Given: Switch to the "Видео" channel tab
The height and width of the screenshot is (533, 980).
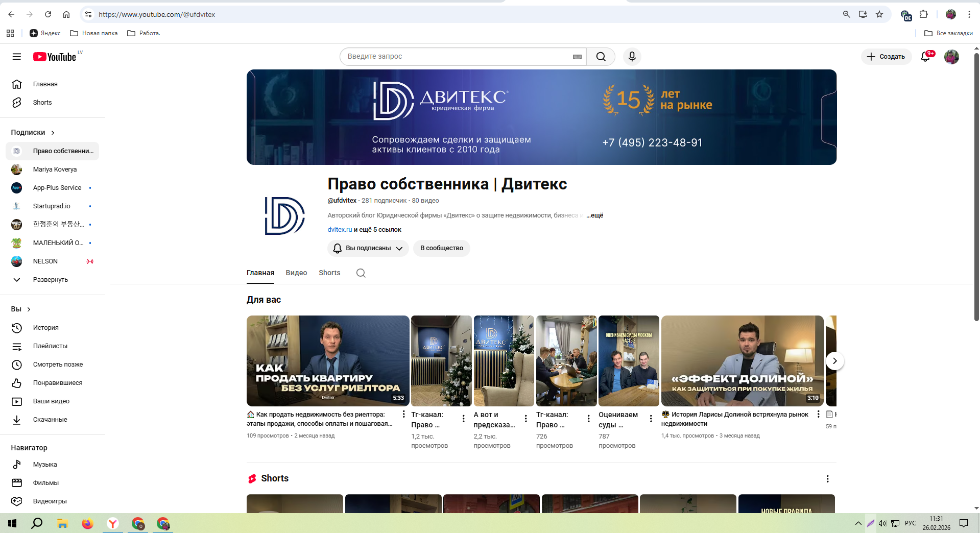Looking at the screenshot, I should 296,273.
